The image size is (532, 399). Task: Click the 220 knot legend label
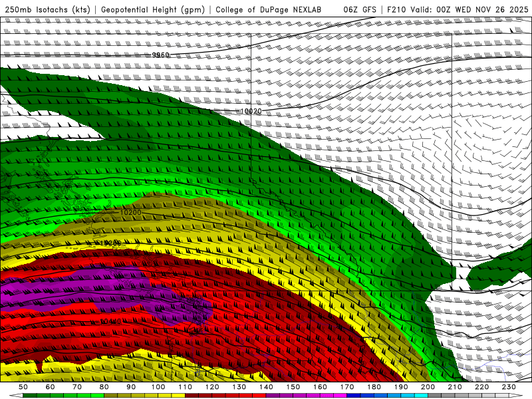[x=482, y=387]
